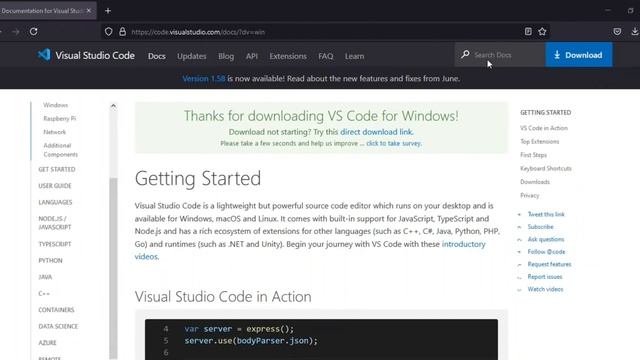This screenshot has width=640, height=360.
Task: Jump to Privacy section link
Action: [529, 195]
